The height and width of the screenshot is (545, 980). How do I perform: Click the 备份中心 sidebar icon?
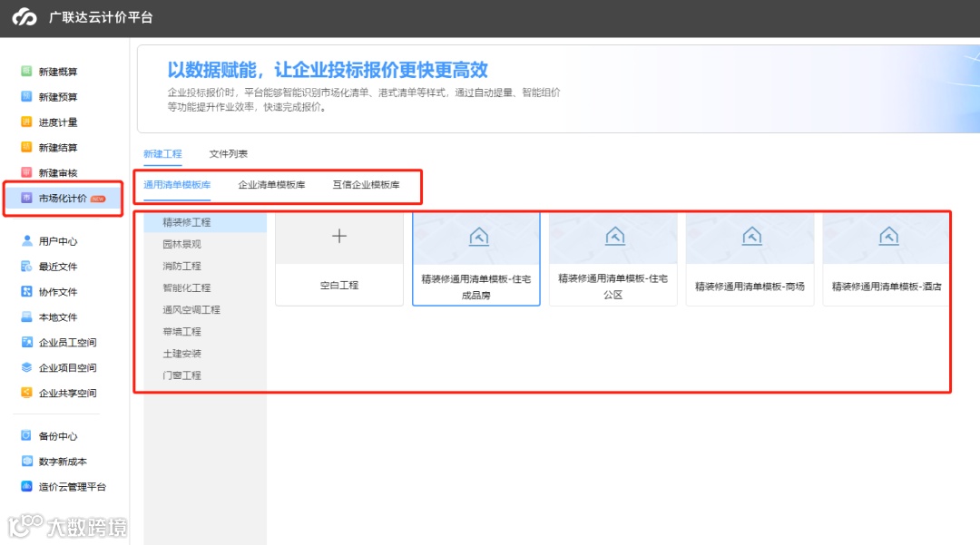tap(26, 436)
